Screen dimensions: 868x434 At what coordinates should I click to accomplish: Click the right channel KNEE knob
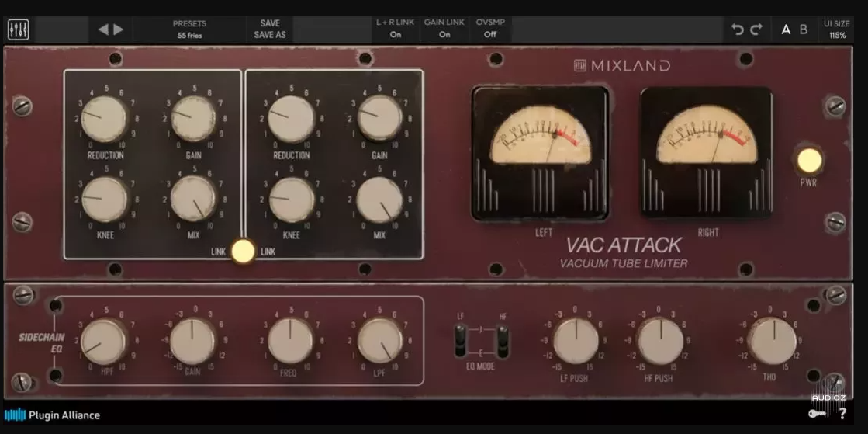tap(291, 200)
